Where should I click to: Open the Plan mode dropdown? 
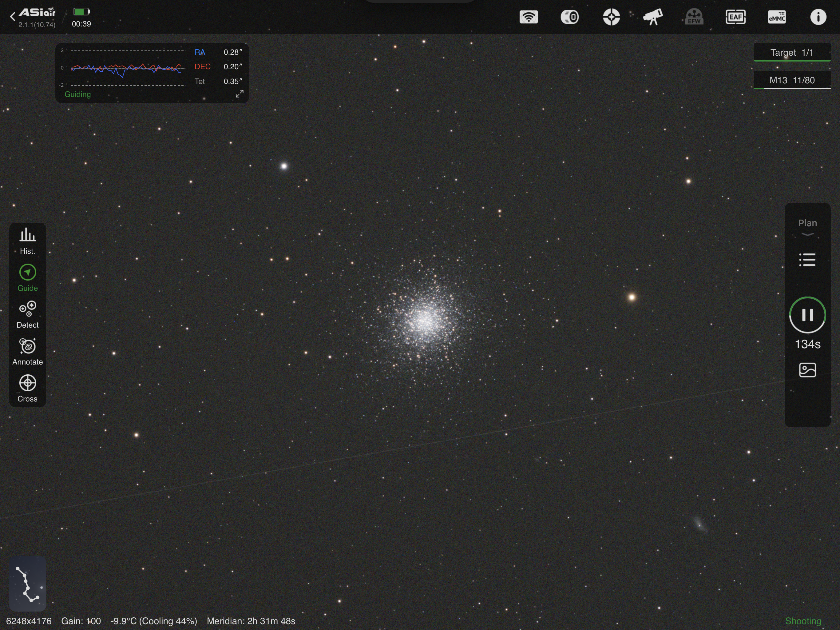(x=807, y=227)
